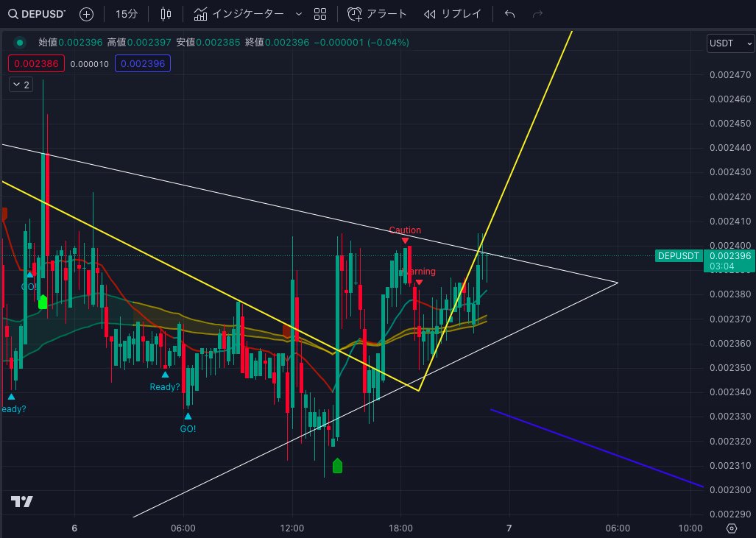Viewport: 756px width, 538px height.
Task: Change the 15分 time interval
Action: click(127, 15)
